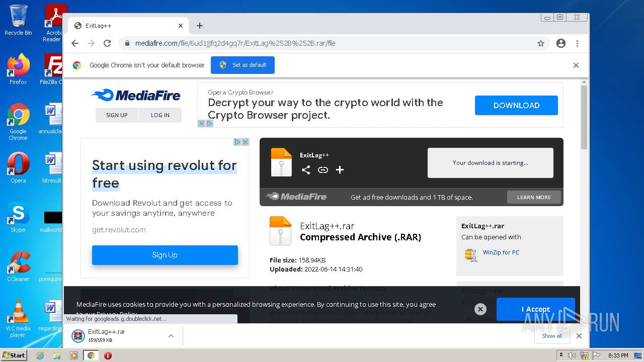Go back with the browser back arrow
Viewport: 644px width, 362px height.
[x=75, y=43]
